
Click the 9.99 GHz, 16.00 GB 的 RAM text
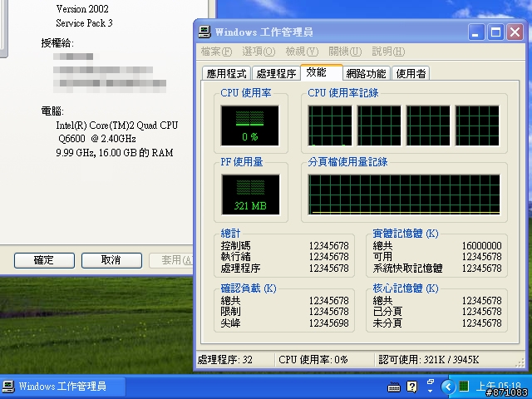(115, 153)
